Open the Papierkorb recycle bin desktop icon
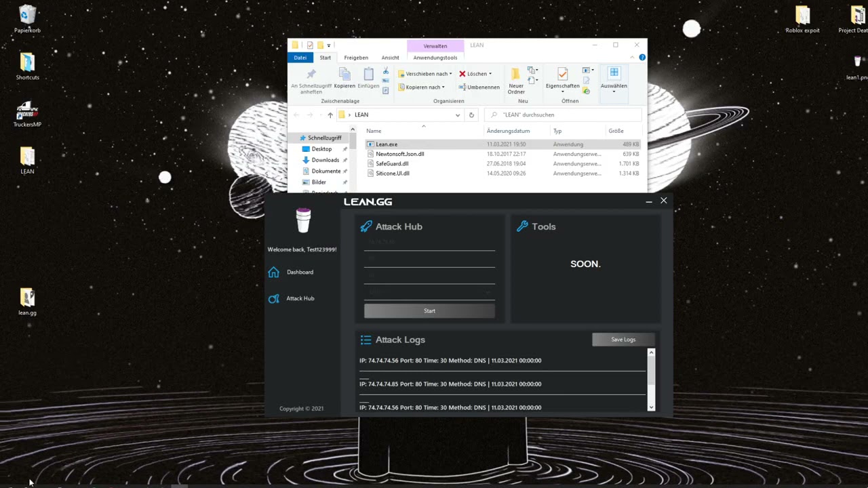 click(27, 19)
